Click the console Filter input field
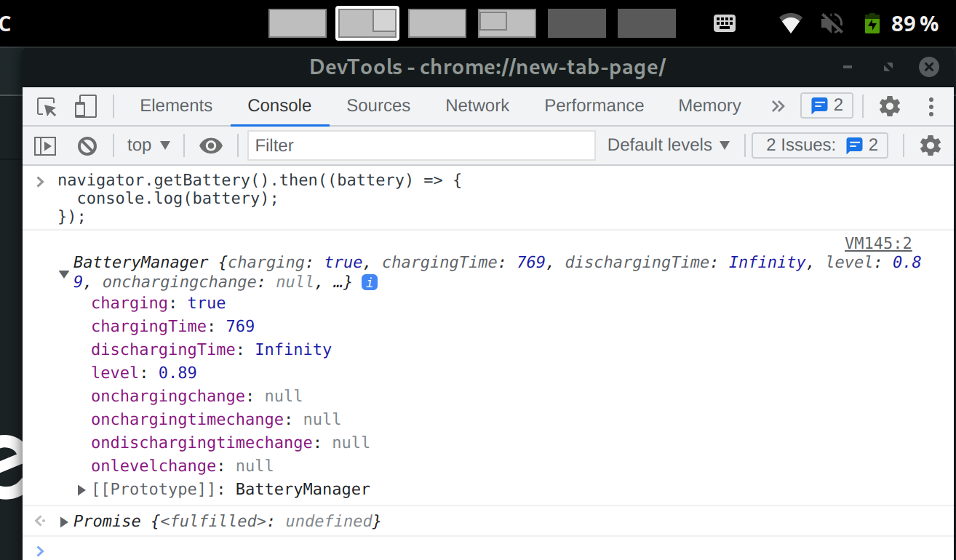This screenshot has height=560, width=956. [x=421, y=145]
